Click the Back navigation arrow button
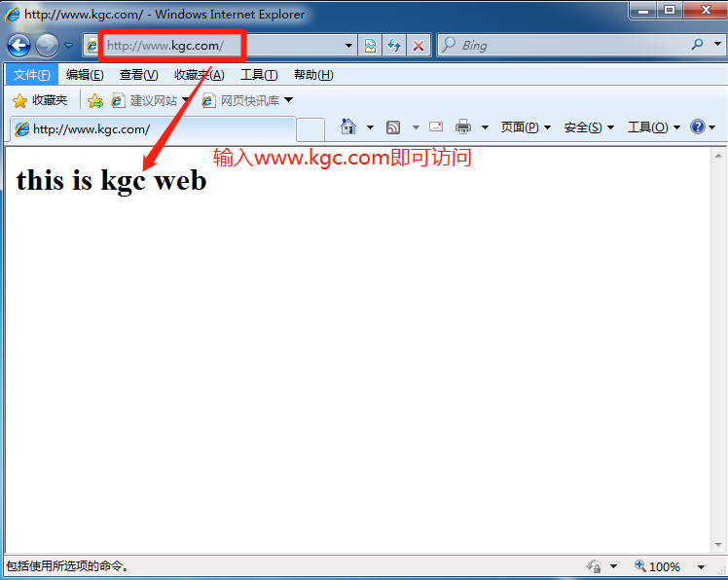Viewport: 728px width, 580px height. point(19,46)
